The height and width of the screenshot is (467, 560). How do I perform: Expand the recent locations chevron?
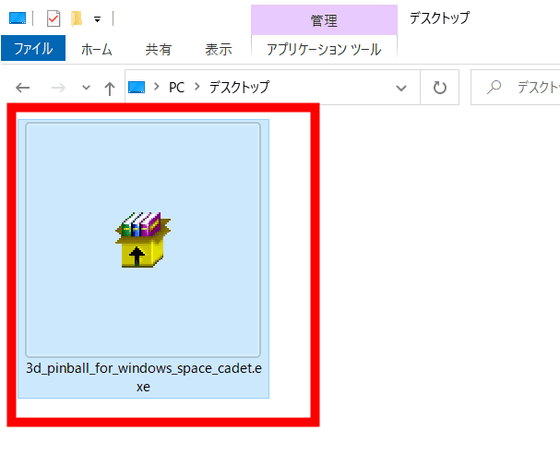pos(86,87)
